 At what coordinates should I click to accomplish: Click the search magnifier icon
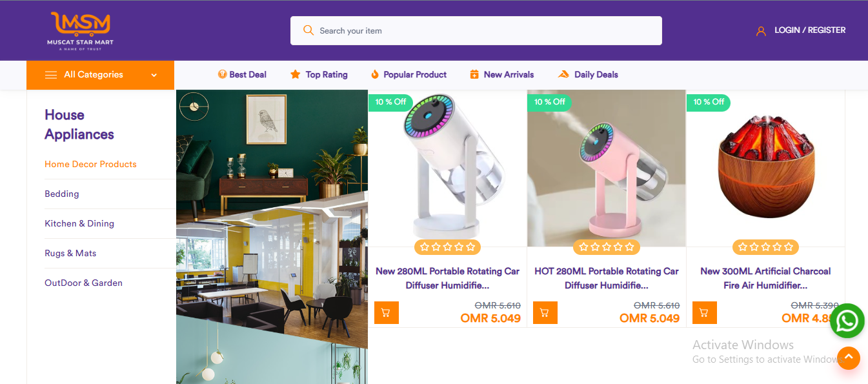click(x=308, y=30)
